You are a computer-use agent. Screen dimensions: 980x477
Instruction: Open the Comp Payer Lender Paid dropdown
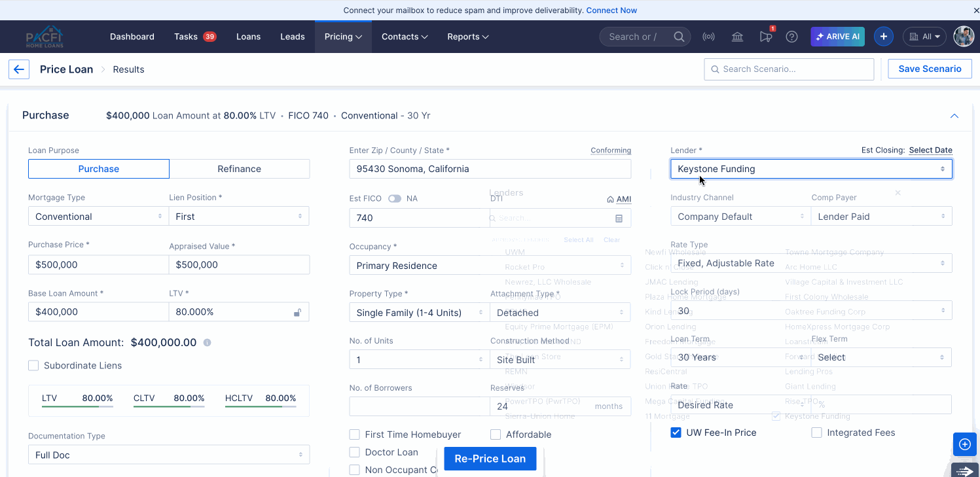(882, 217)
